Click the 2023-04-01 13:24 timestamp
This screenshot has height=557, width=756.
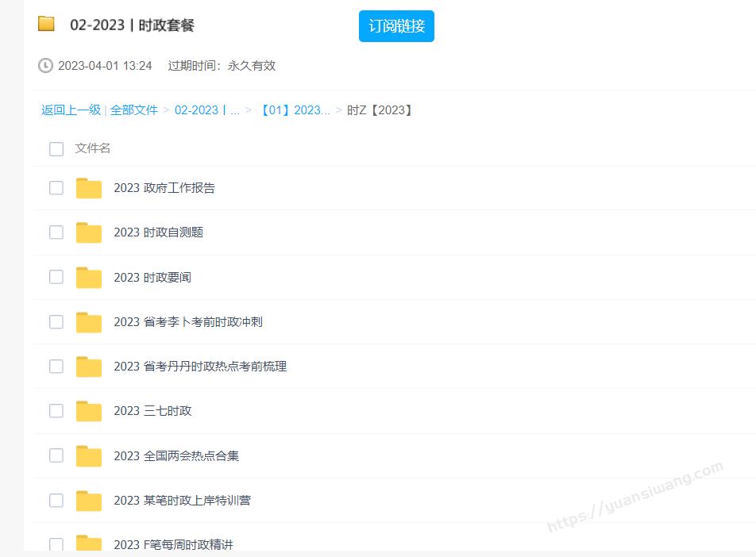click(105, 66)
